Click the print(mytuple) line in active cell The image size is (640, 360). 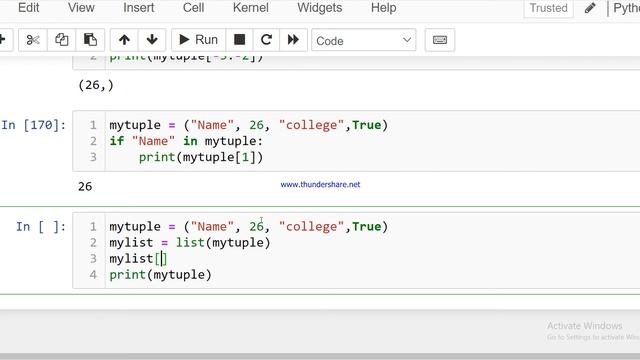click(160, 275)
